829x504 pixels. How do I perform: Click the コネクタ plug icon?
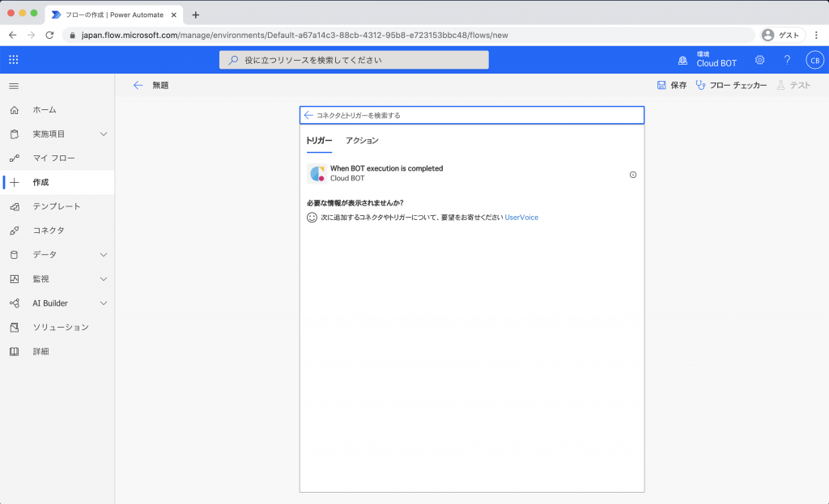point(15,231)
